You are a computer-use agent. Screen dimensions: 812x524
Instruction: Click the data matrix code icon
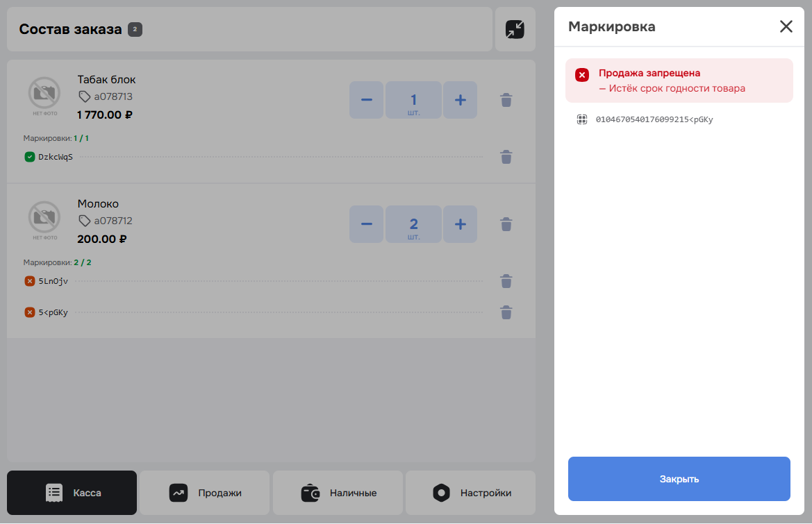(x=582, y=119)
